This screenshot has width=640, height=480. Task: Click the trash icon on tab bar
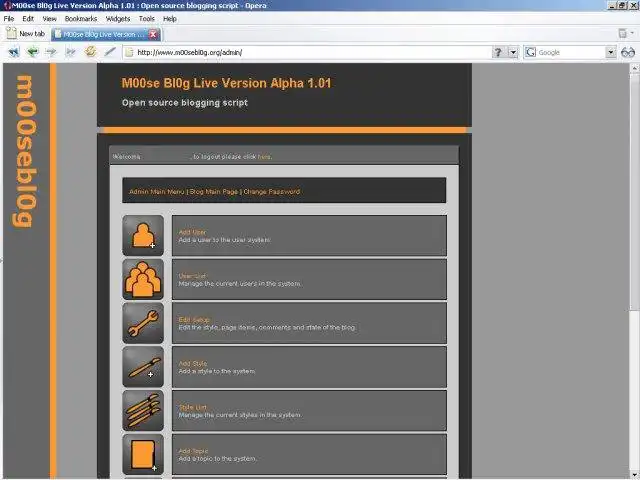click(x=623, y=33)
